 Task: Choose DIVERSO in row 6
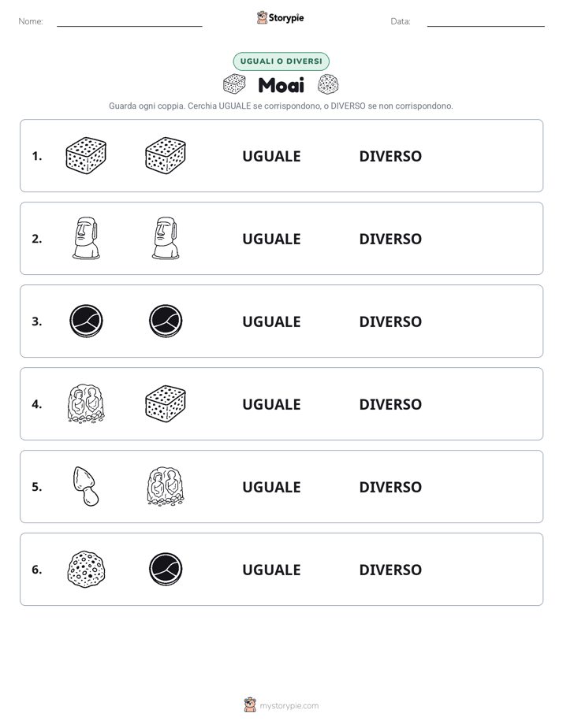click(390, 570)
